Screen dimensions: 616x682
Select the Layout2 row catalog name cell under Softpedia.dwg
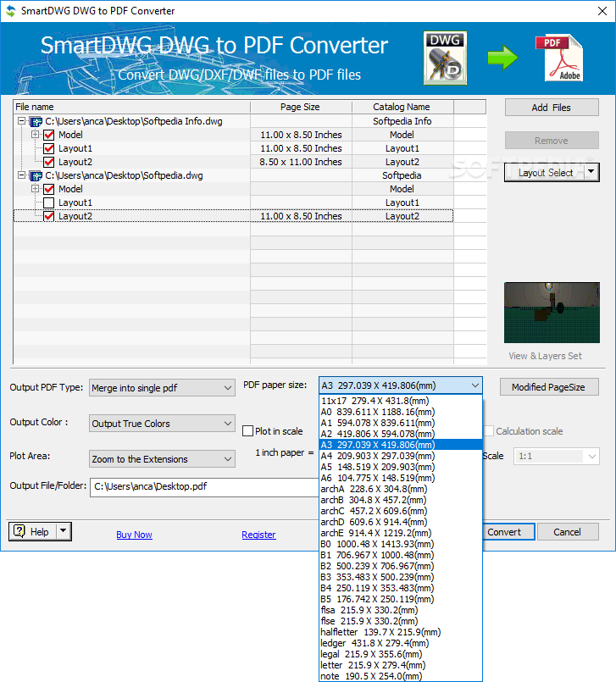(x=402, y=216)
